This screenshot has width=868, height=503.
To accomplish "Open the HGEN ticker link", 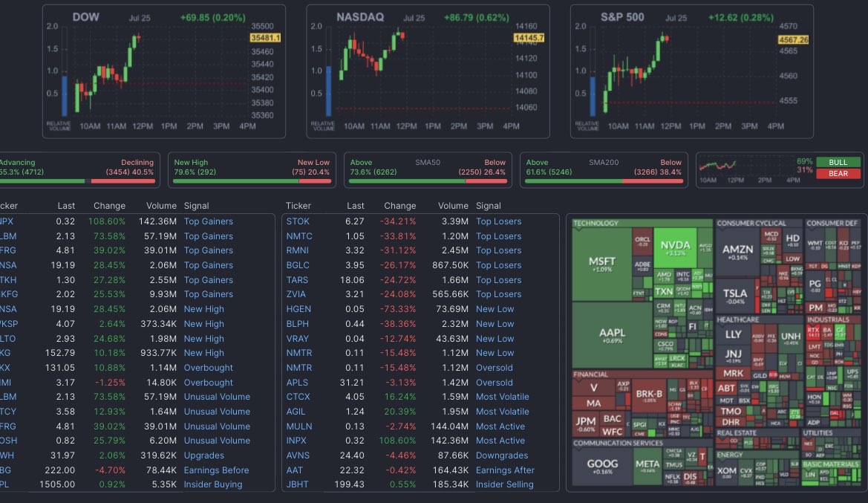I will [299, 309].
